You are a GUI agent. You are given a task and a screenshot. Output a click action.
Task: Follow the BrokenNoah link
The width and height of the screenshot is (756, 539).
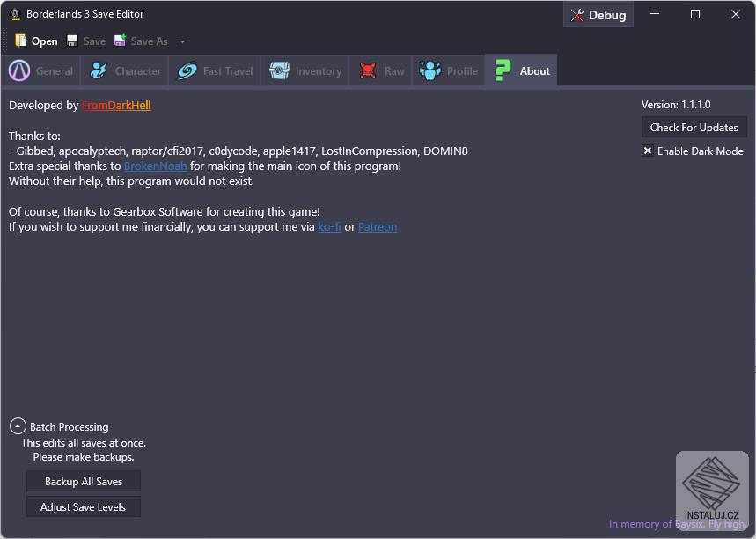click(x=155, y=166)
